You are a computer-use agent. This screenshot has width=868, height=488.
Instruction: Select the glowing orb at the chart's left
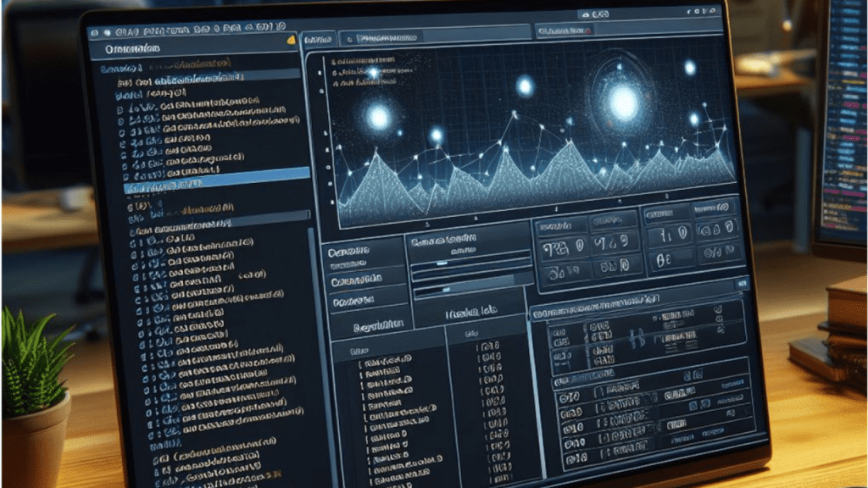point(378,116)
